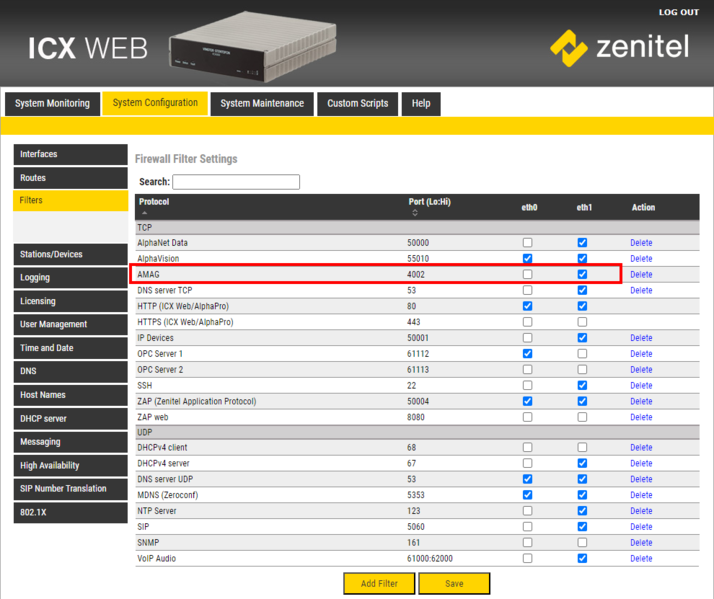Click the eth1 column header

click(584, 207)
